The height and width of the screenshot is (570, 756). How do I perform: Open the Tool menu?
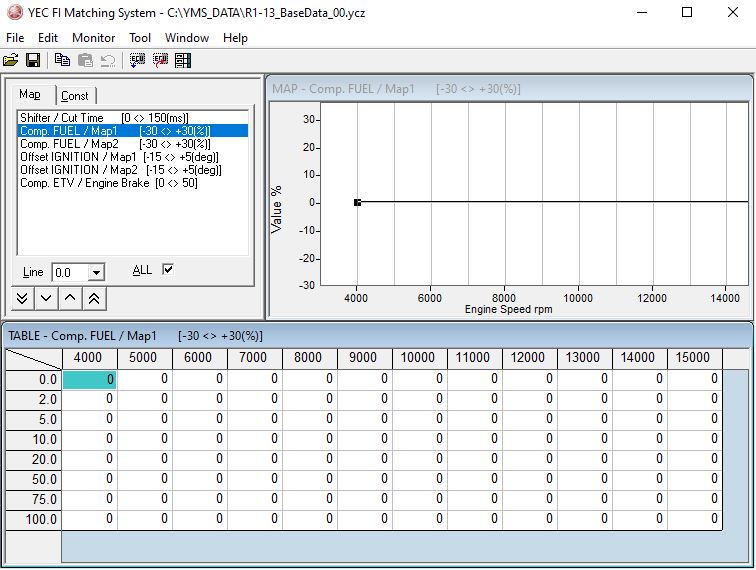tap(140, 38)
